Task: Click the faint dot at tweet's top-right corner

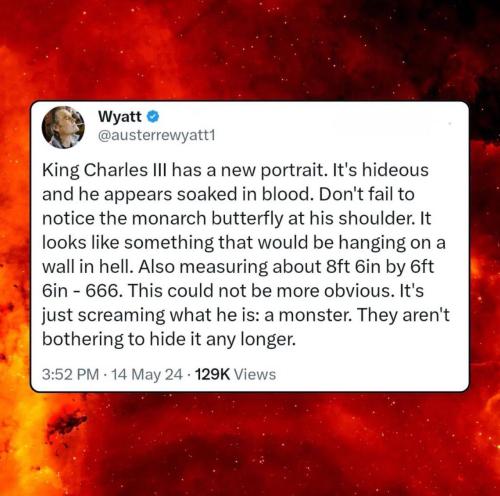Action: pos(450,123)
